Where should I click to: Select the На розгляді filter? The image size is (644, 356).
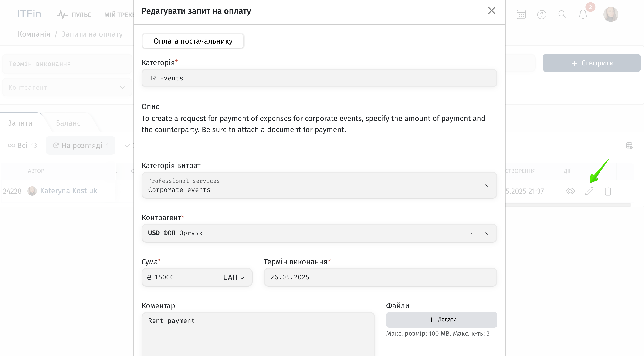pyautogui.click(x=81, y=145)
